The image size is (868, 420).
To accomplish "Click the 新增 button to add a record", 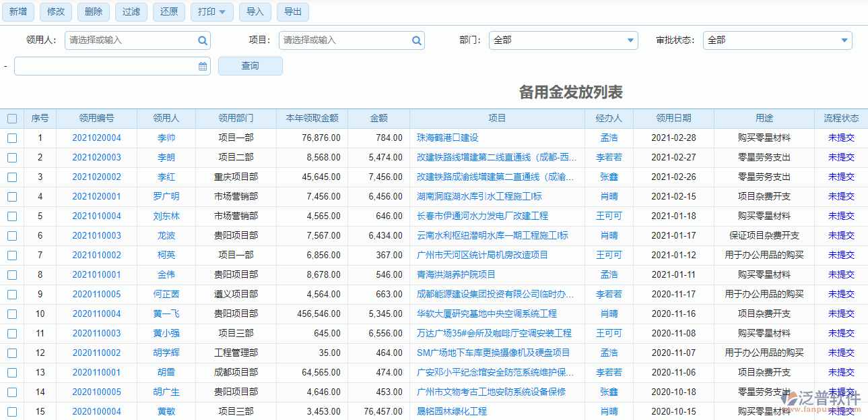I will [18, 11].
